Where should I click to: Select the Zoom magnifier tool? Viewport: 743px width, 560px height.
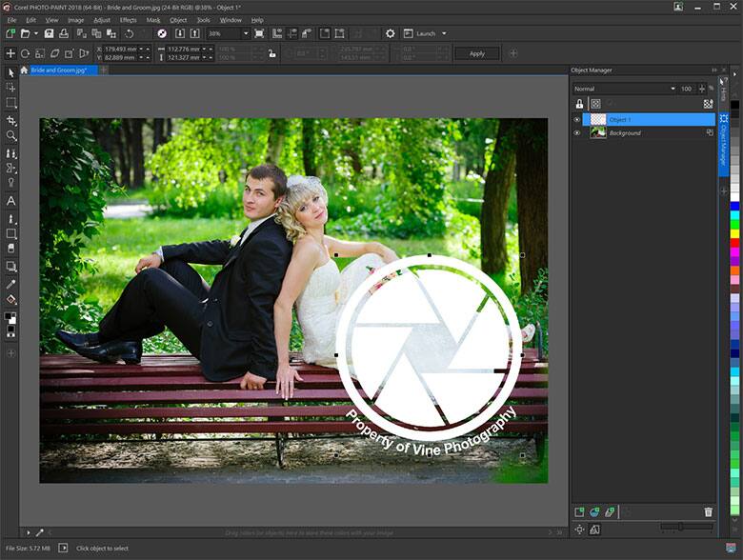(x=11, y=136)
